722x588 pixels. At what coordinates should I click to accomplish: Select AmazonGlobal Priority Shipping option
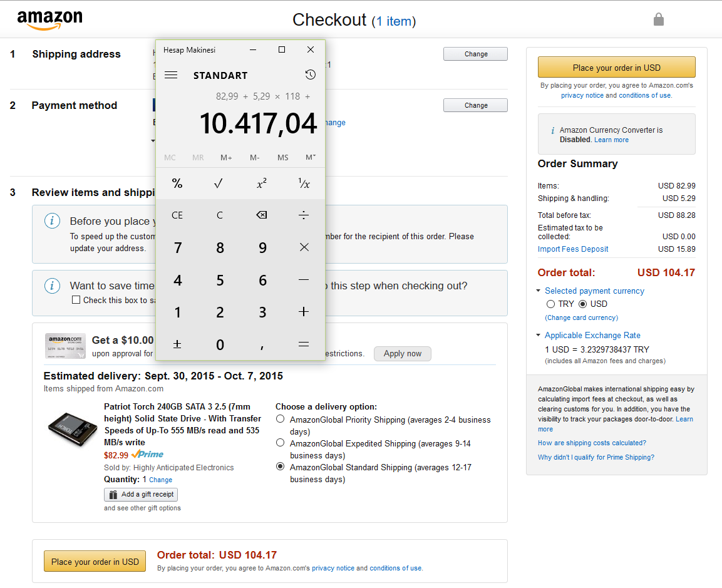281,419
